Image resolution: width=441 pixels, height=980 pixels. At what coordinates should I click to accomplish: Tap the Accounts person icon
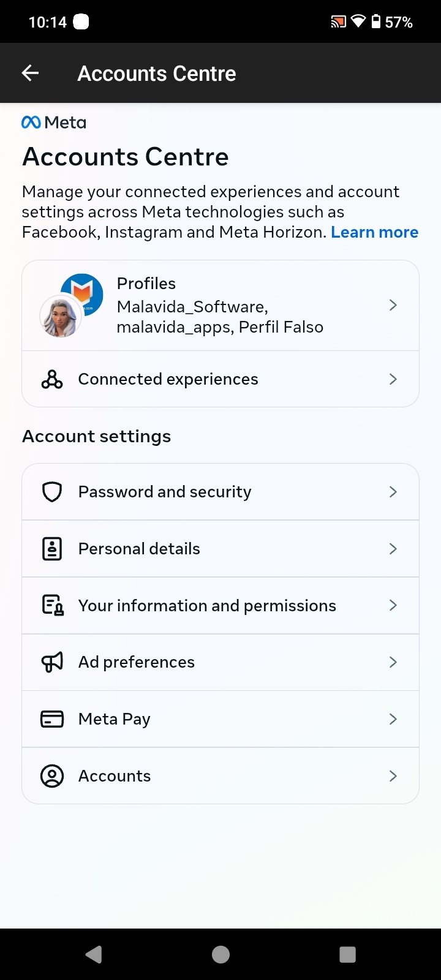(52, 776)
